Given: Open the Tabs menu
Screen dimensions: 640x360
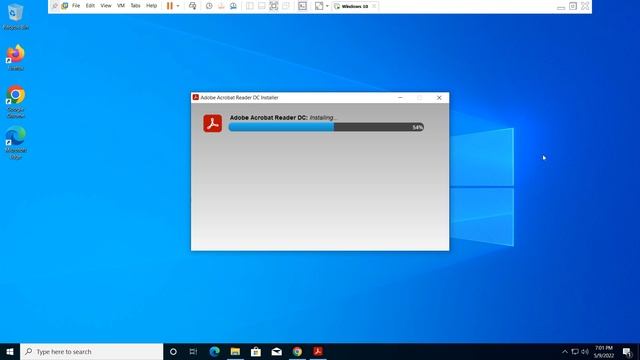Looking at the screenshot, I should click(135, 6).
